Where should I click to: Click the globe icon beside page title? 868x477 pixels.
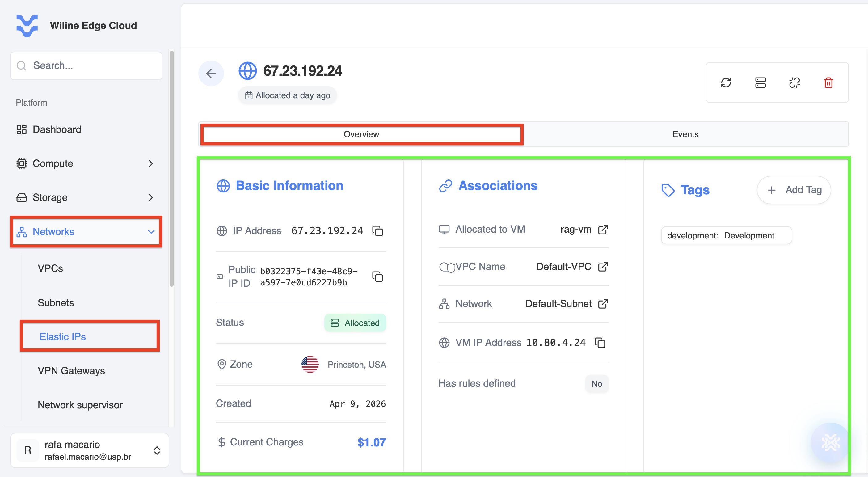point(248,71)
